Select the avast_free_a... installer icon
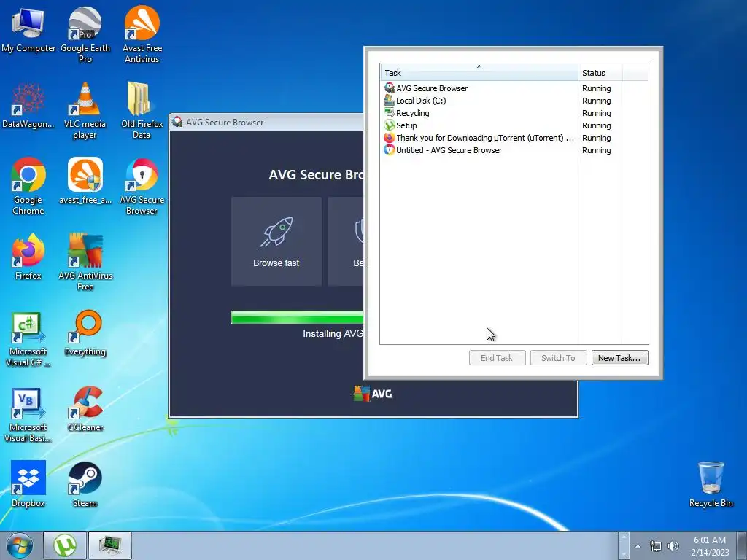 [x=85, y=182]
